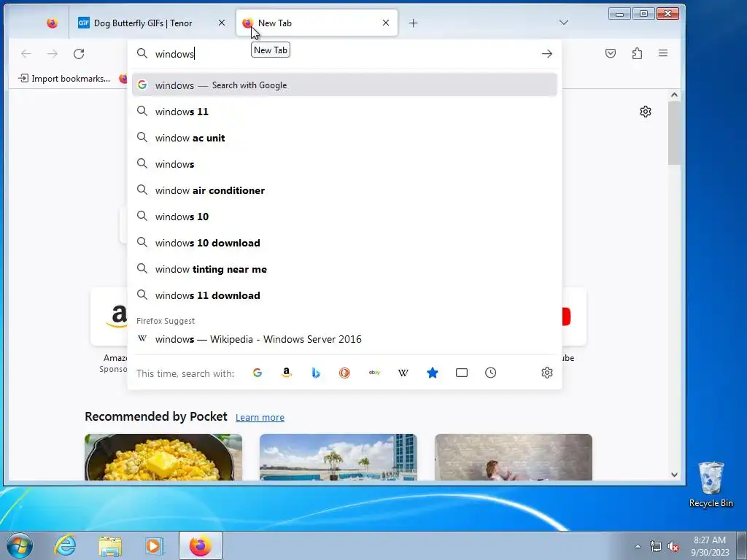Open a new tab with plus
747x560 pixels.
point(413,23)
